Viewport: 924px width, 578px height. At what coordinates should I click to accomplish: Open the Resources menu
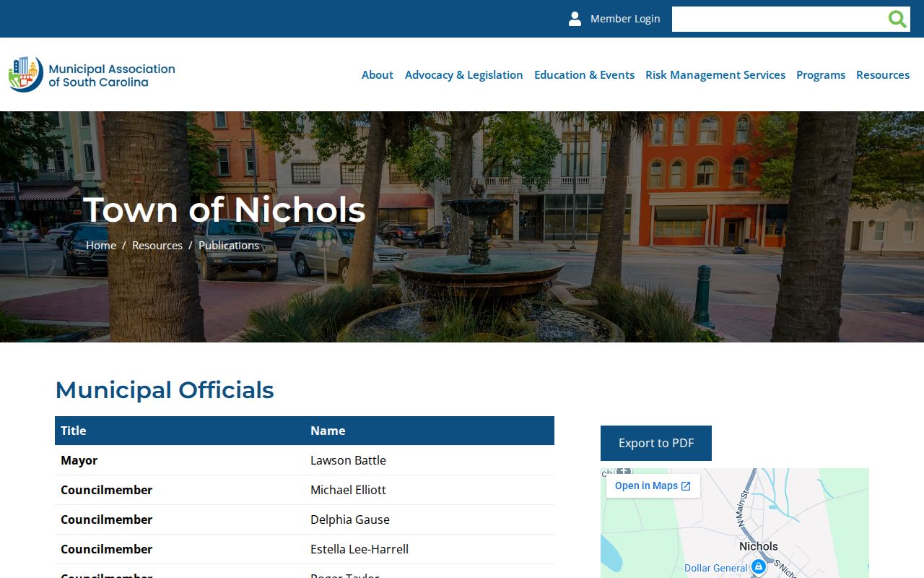point(883,74)
